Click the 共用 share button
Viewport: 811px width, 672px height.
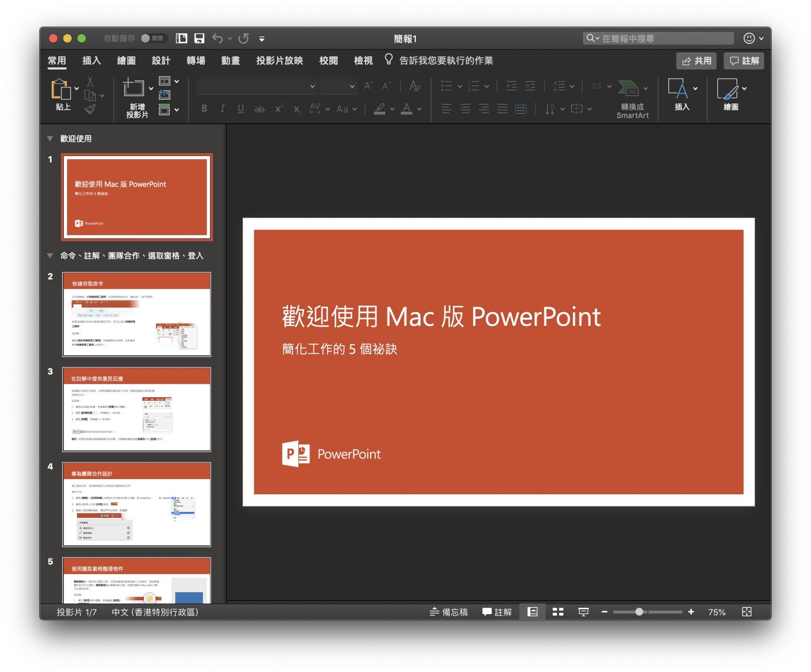coord(696,61)
